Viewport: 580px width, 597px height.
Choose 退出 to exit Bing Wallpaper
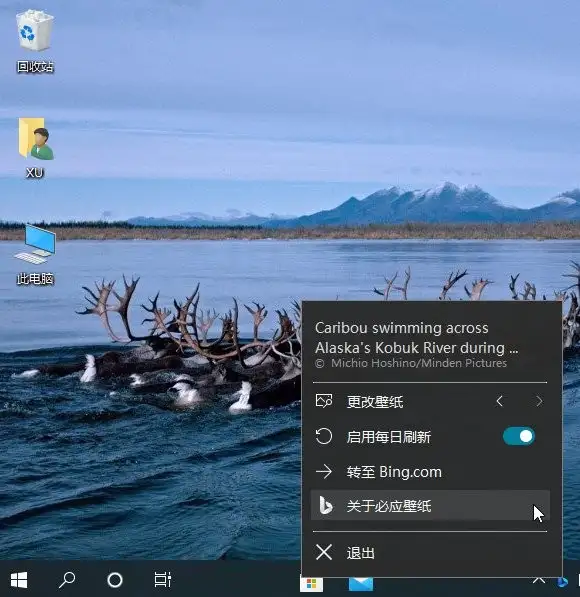[x=430, y=552]
